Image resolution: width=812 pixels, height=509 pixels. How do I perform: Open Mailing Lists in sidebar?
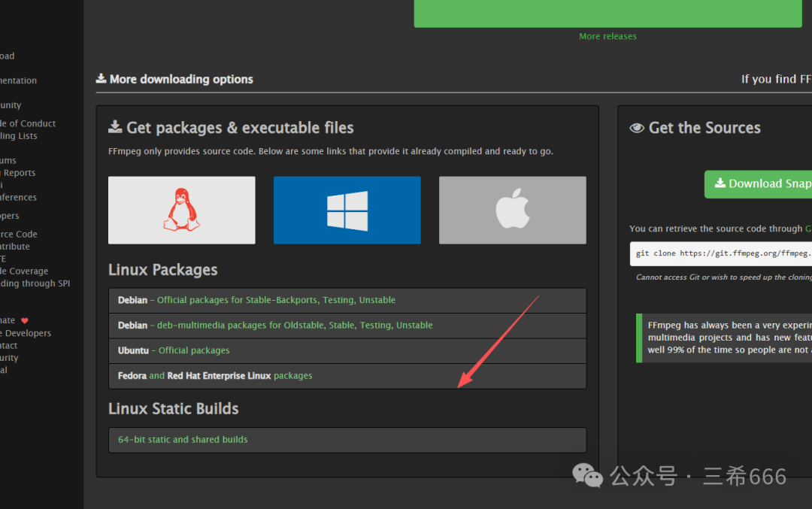point(19,136)
